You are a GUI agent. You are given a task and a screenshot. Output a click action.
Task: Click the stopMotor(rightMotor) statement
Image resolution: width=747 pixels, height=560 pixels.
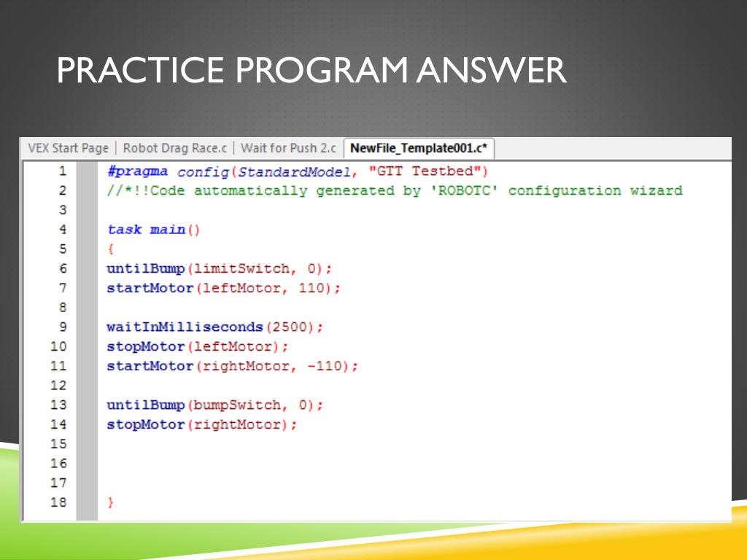(x=201, y=425)
